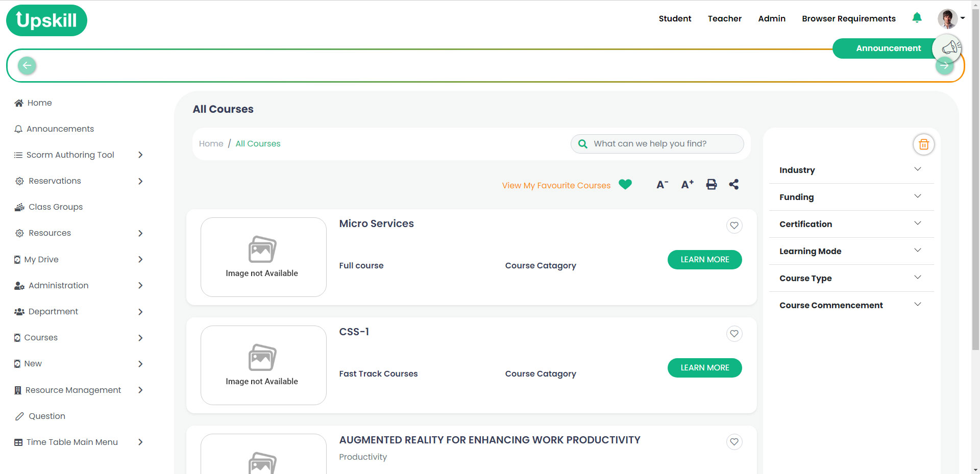
Task: Expand Resource Management submenu chevron
Action: pyautogui.click(x=140, y=390)
